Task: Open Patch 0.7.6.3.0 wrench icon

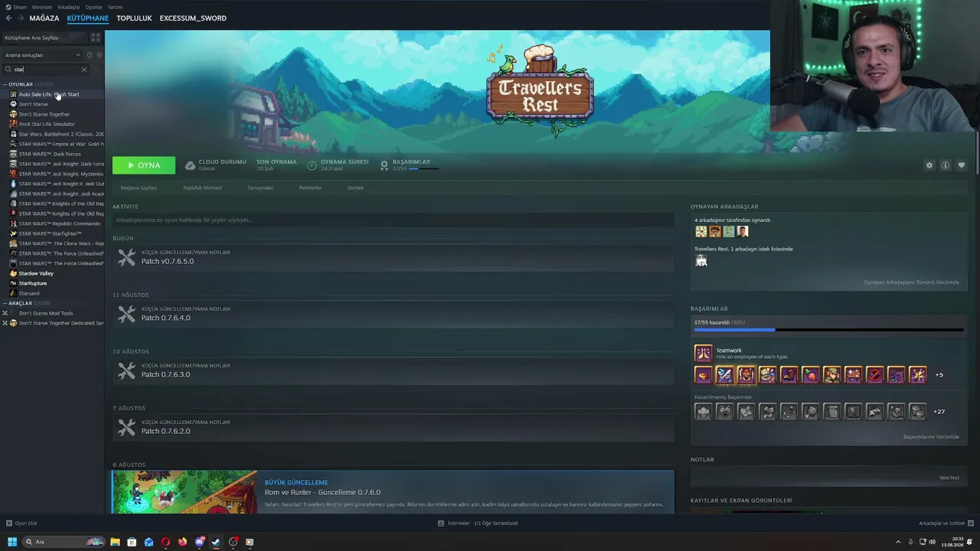Action: tap(127, 371)
